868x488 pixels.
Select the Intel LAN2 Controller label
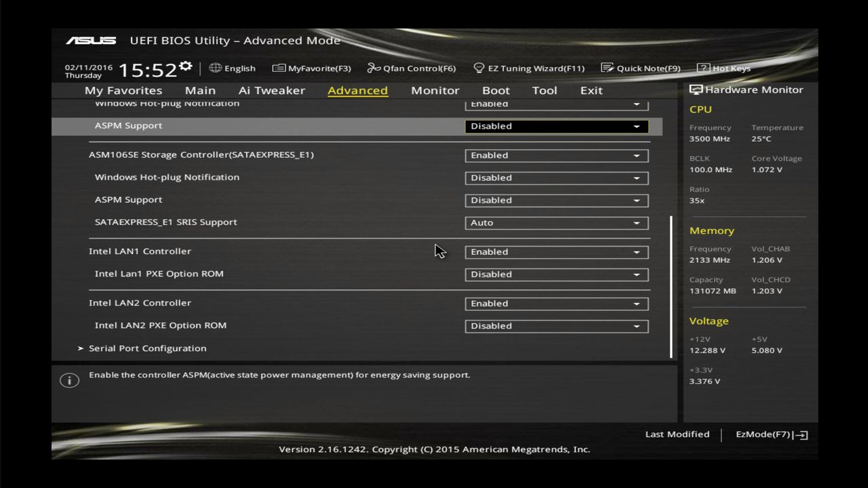click(140, 303)
